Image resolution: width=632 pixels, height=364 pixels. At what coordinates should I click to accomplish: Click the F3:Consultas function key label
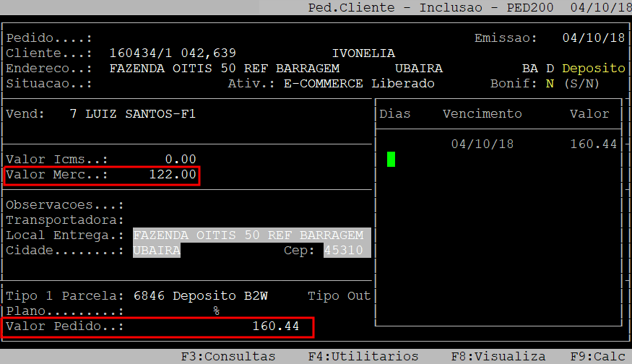coord(228,356)
